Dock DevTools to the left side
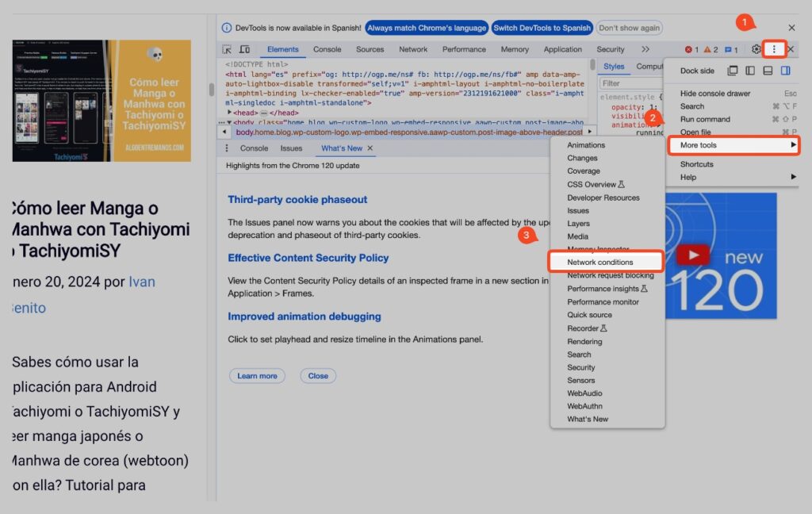This screenshot has width=812, height=514. point(749,71)
